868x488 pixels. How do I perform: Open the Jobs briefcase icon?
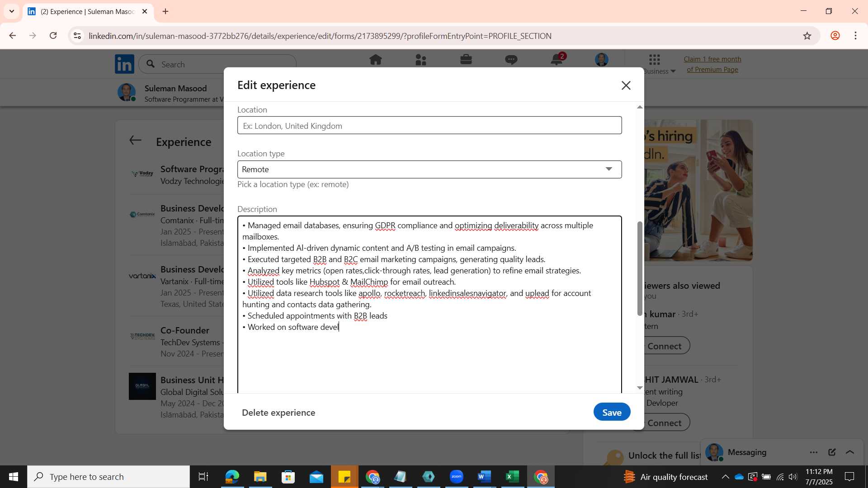click(x=466, y=60)
